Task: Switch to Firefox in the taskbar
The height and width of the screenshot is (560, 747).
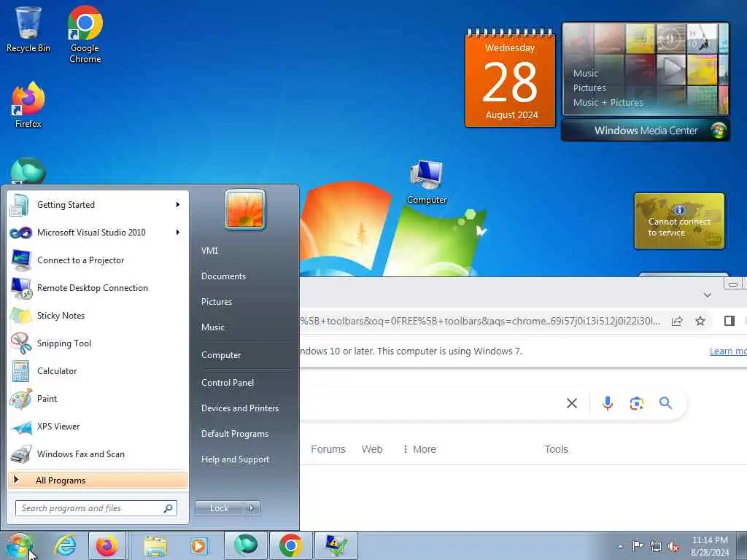Action: [x=107, y=545]
